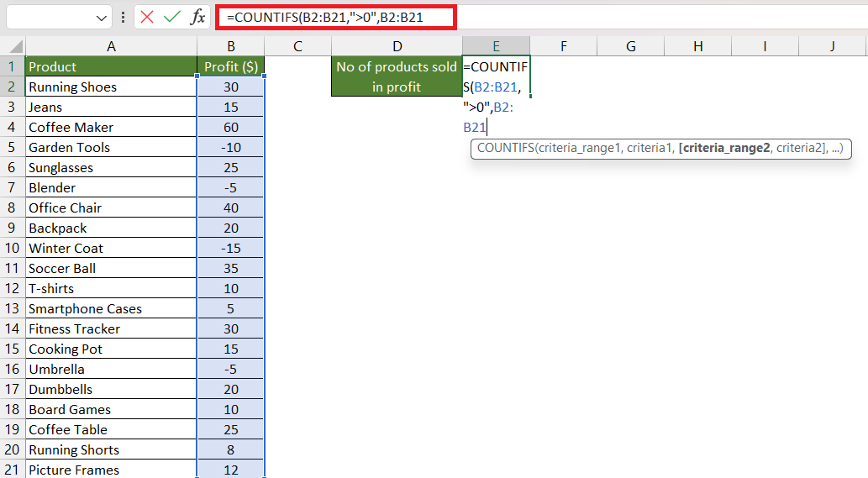
Task: Click the Dumbbells cell
Action: [111, 390]
